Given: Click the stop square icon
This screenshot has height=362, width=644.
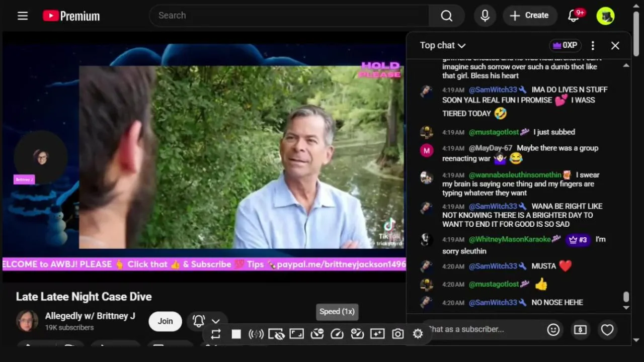Looking at the screenshot, I should pyautogui.click(x=236, y=334).
